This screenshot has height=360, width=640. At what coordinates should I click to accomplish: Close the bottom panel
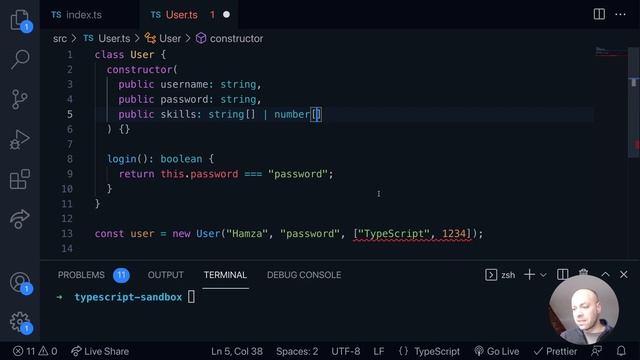pos(624,275)
